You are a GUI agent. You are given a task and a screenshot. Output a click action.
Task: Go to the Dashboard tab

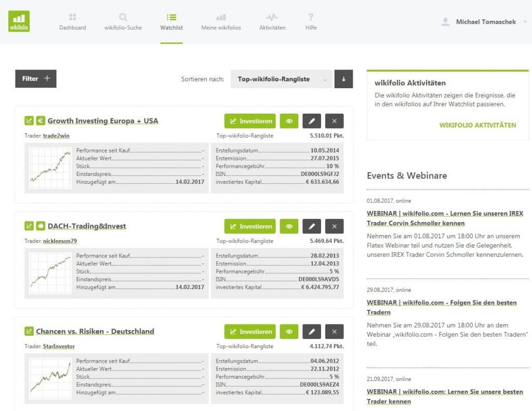point(72,22)
